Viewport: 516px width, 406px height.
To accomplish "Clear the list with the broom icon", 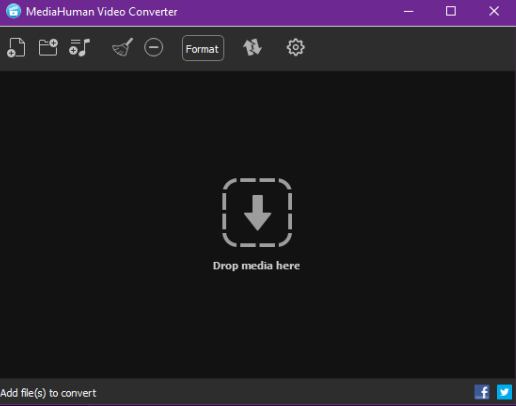I will click(x=122, y=47).
